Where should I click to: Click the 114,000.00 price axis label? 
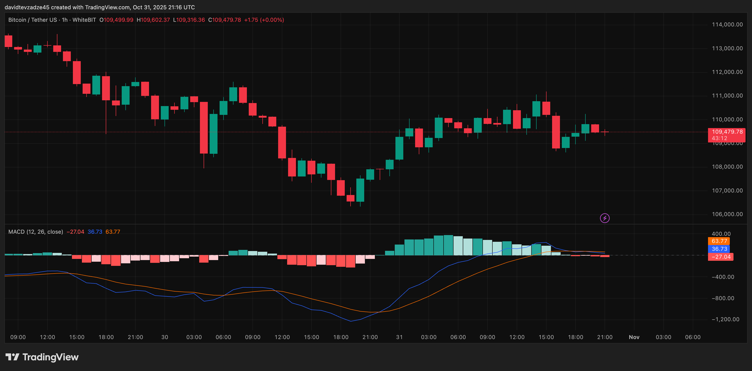coord(727,24)
